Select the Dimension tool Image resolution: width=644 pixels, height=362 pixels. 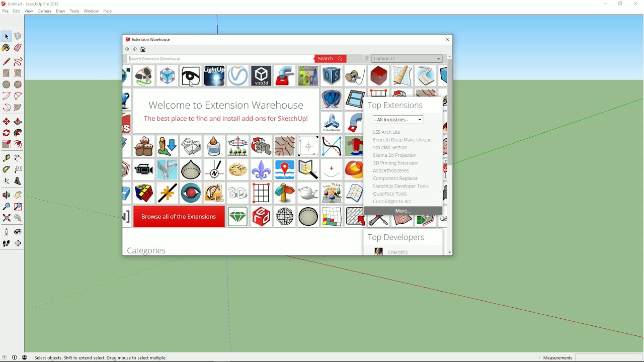click(x=18, y=158)
